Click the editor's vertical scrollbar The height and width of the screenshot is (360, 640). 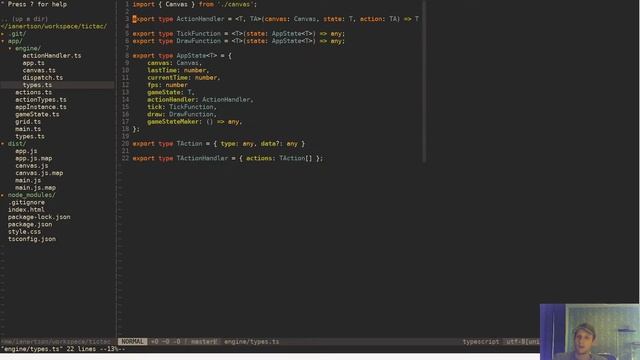[x=424, y=82]
